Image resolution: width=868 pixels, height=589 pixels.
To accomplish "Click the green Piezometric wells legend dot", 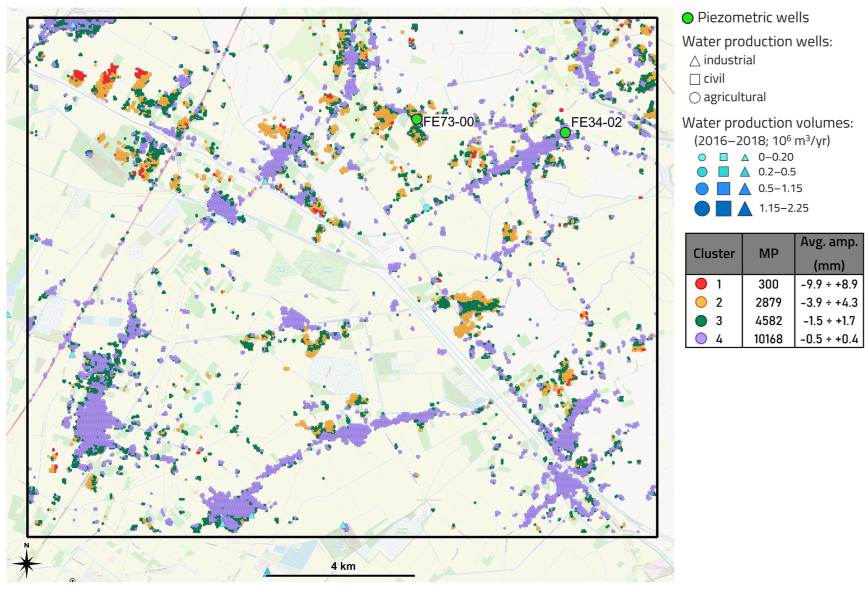I will [x=688, y=18].
